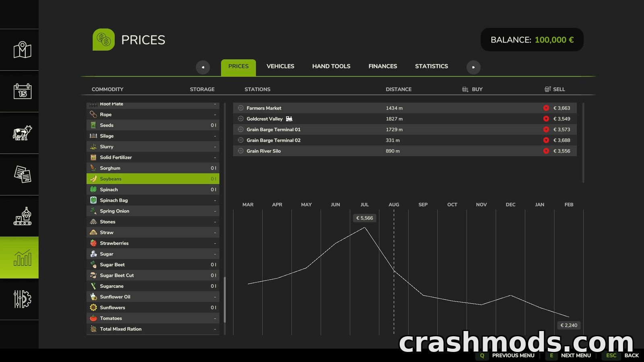
Task: Select the Sugarcane commodity row
Action: tap(153, 286)
